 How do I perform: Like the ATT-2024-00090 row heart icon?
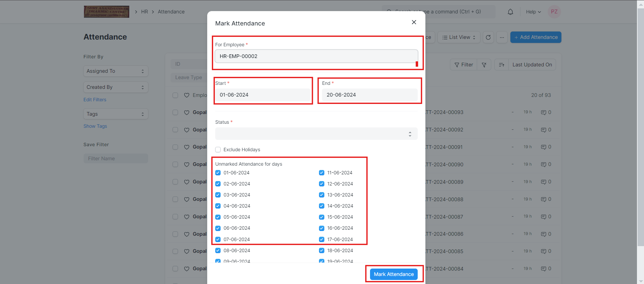pos(187,165)
